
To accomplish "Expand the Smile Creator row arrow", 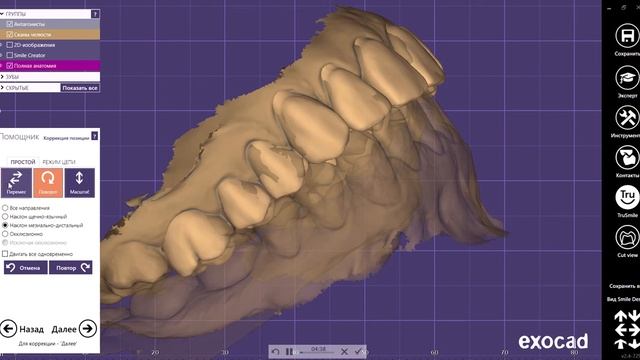I will (1, 55).
